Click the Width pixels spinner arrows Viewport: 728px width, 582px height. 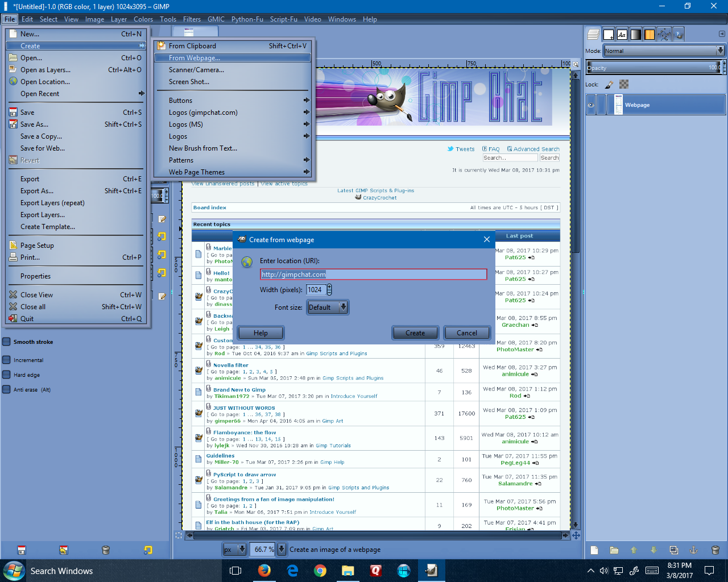pyautogui.click(x=329, y=290)
